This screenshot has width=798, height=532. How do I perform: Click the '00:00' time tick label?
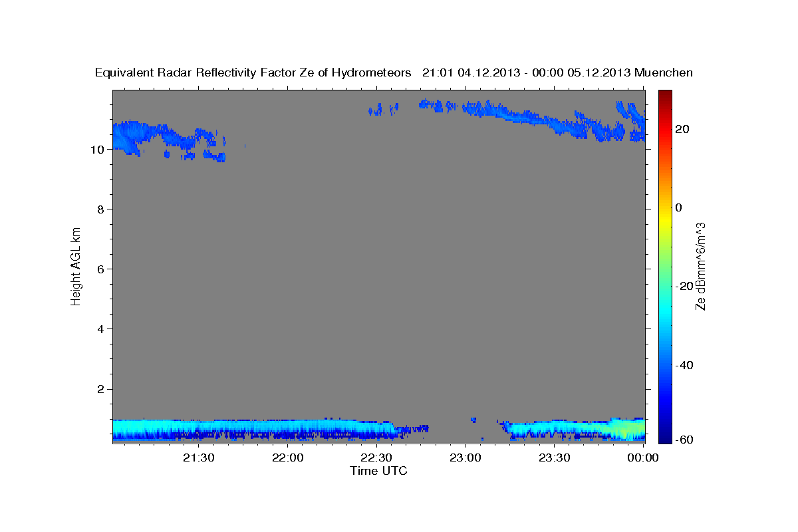[644, 458]
